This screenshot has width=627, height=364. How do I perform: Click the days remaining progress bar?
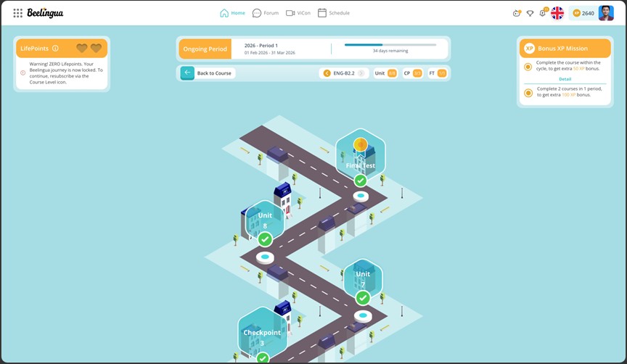tap(390, 45)
